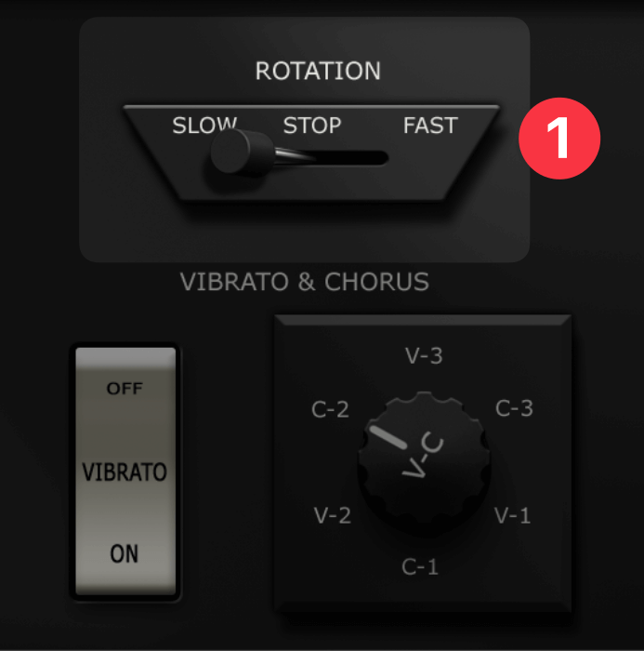Set rotation speed to FAST
Image resolution: width=644 pixels, height=651 pixels.
click(x=430, y=125)
